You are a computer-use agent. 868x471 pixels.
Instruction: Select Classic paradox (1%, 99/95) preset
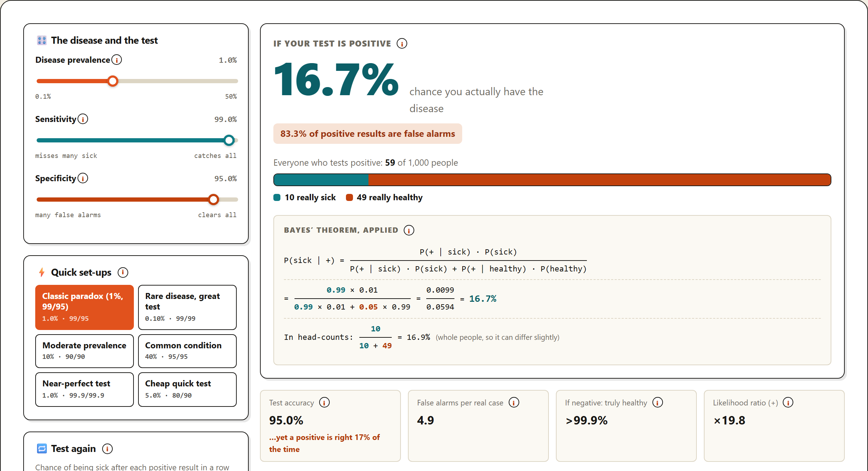pos(85,307)
